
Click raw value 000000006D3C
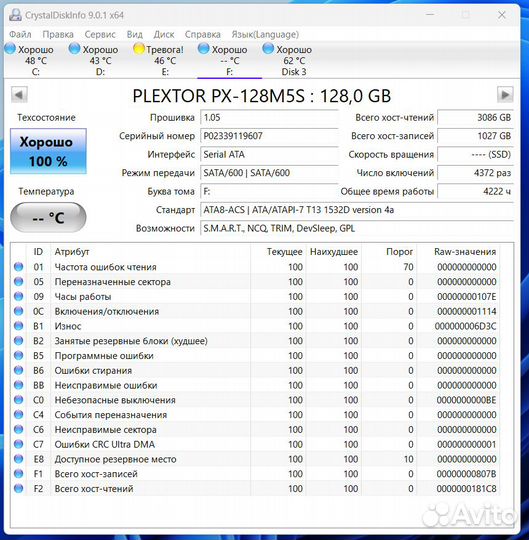pos(465,326)
